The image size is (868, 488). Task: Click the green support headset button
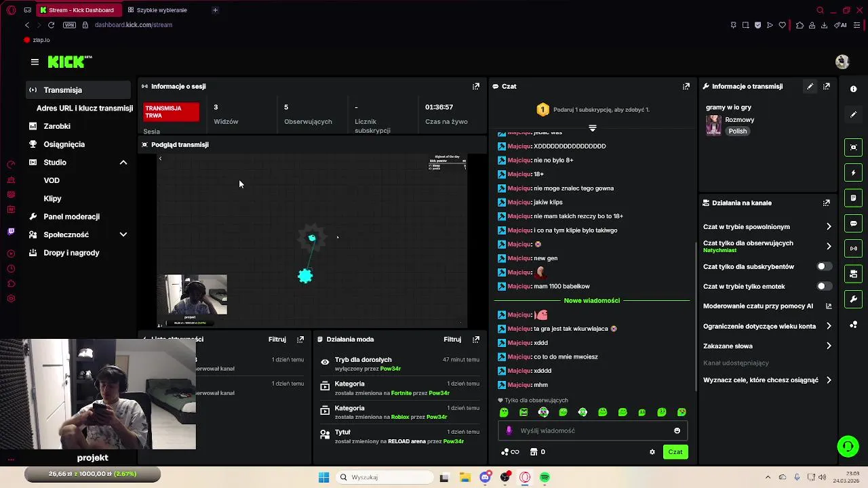pyautogui.click(x=848, y=446)
